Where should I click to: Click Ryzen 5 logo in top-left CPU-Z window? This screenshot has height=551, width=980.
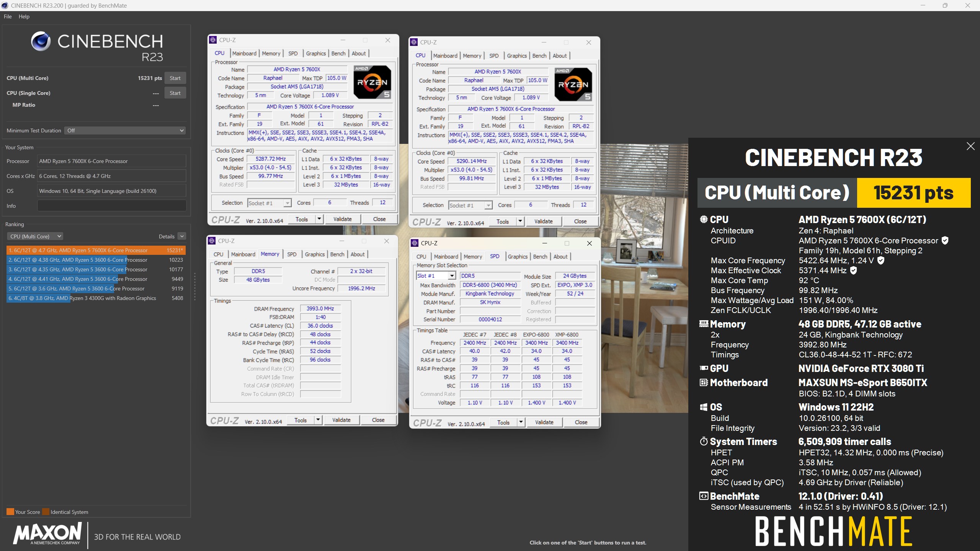coord(372,82)
